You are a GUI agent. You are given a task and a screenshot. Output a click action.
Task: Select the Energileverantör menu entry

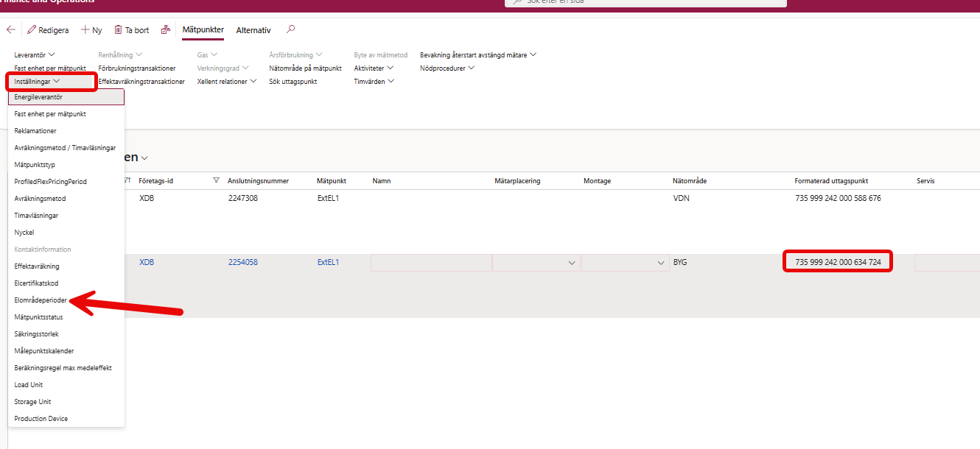click(x=66, y=97)
